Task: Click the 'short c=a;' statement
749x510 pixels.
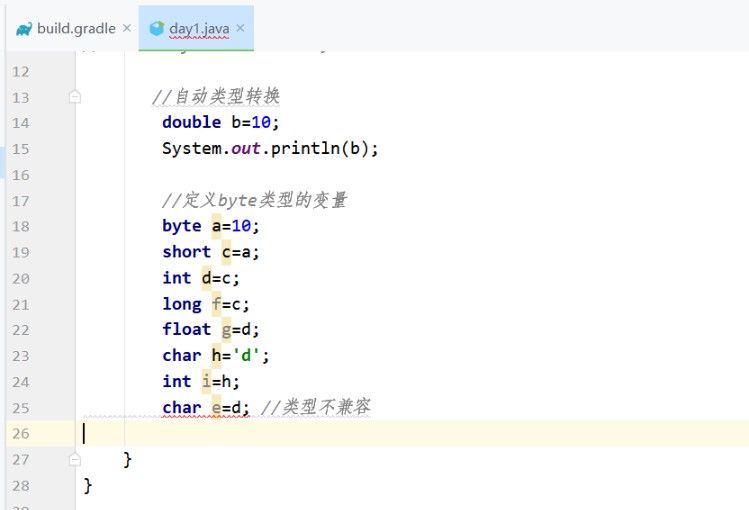Action: click(x=211, y=252)
